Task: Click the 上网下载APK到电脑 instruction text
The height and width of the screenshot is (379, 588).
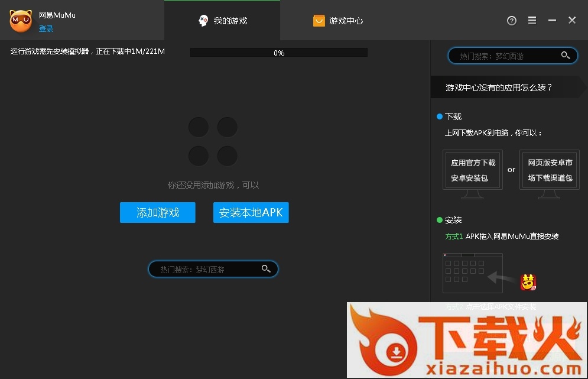Action: 493,133
